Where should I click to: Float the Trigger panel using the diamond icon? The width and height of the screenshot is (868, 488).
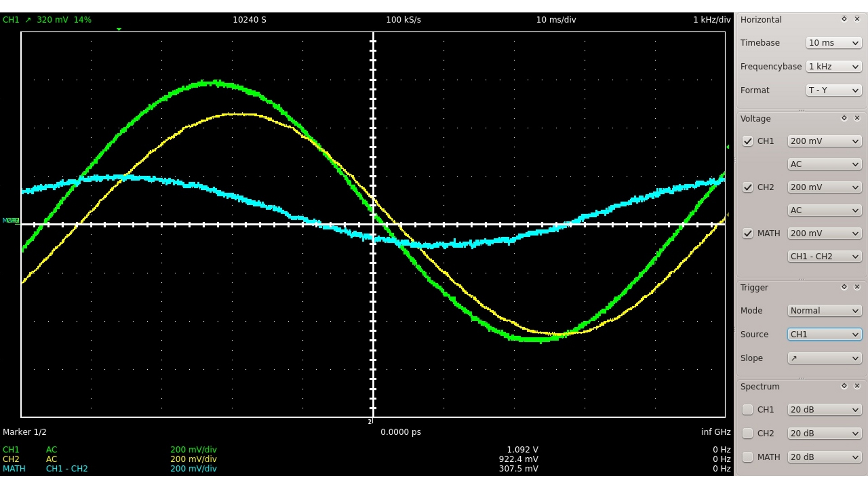(844, 287)
